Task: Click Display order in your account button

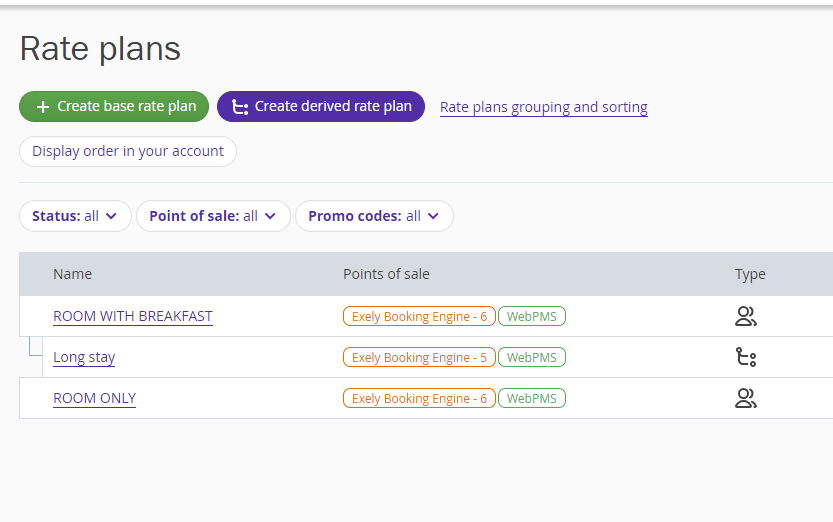Action: click(x=128, y=152)
